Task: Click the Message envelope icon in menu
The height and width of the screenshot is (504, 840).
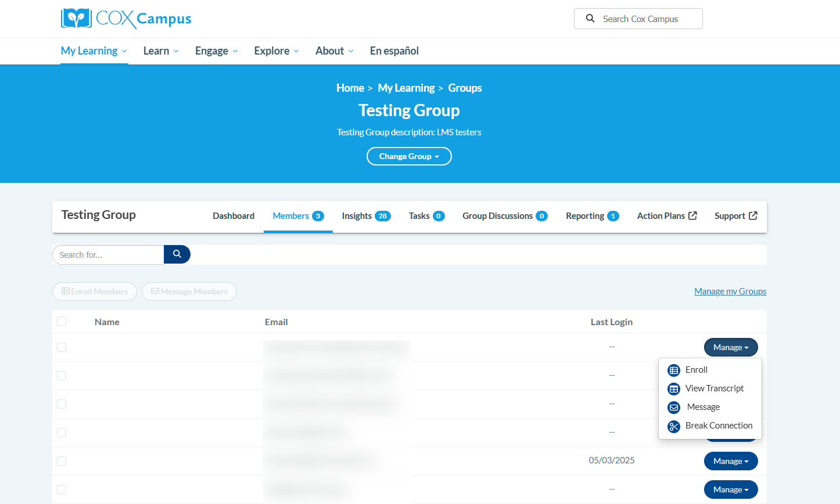Action: pos(674,408)
